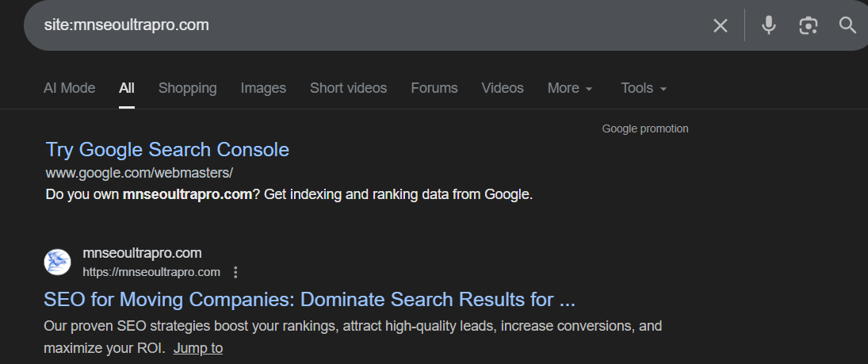
Task: Click the mnseoultrapro.com site favicon
Action: pyautogui.click(x=57, y=262)
